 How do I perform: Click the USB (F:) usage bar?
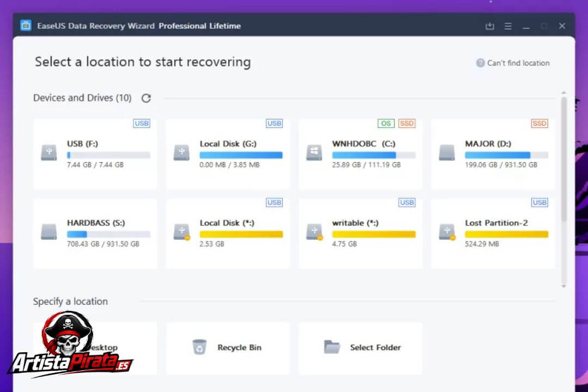click(109, 155)
